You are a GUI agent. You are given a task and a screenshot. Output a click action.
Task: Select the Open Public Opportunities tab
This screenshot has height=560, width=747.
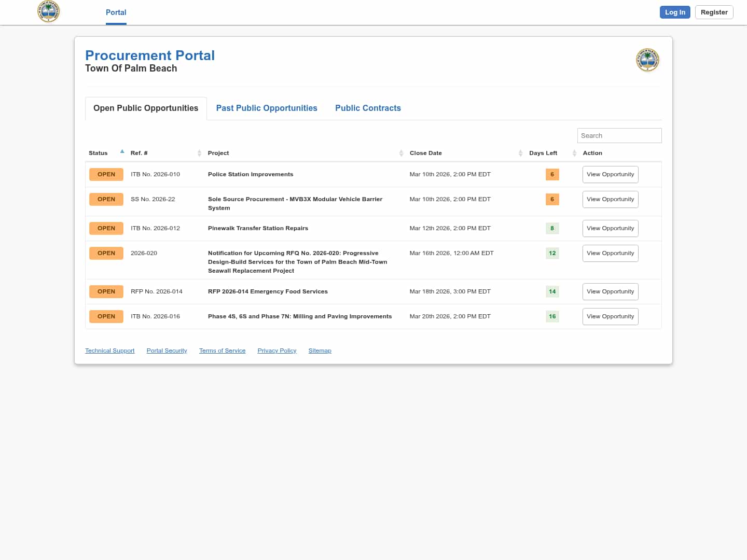pos(146,108)
